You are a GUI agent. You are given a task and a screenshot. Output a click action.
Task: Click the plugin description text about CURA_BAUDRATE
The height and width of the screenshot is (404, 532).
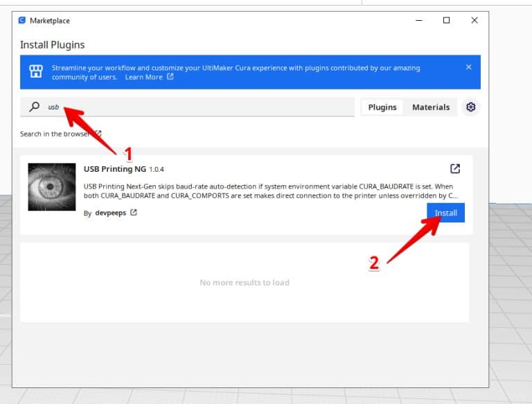(271, 191)
